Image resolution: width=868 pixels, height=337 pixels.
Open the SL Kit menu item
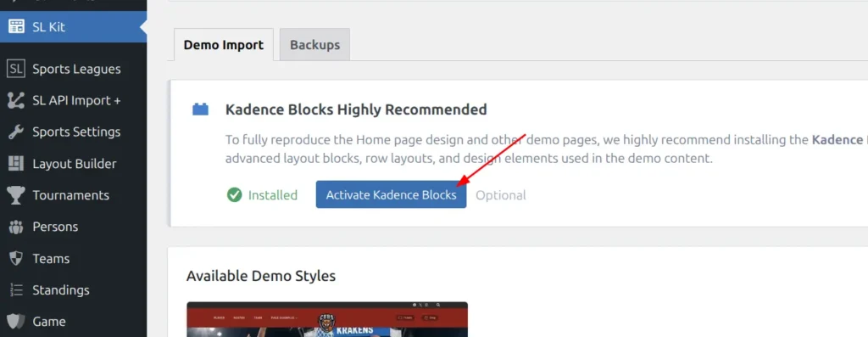tap(74, 26)
